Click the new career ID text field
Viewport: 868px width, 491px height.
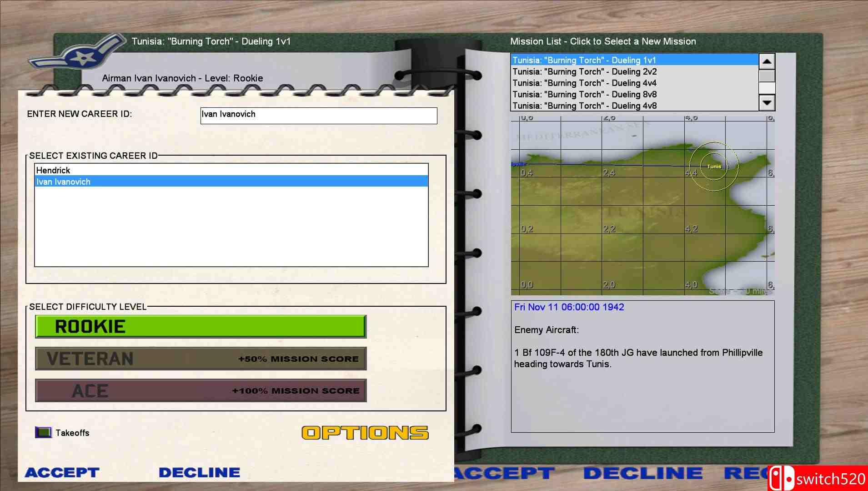click(318, 116)
